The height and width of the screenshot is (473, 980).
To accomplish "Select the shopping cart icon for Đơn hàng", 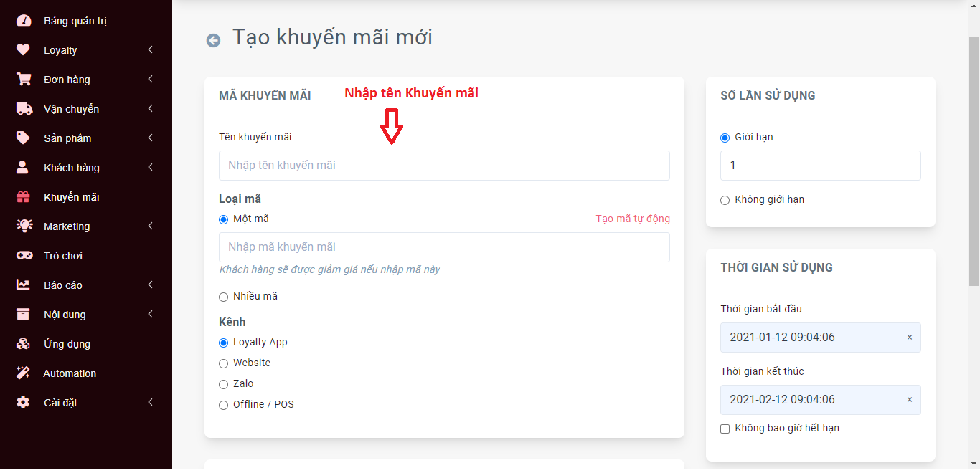I will pyautogui.click(x=24, y=80).
